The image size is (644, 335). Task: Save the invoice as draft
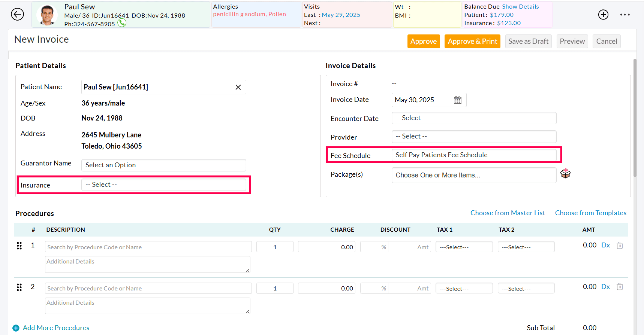click(528, 41)
